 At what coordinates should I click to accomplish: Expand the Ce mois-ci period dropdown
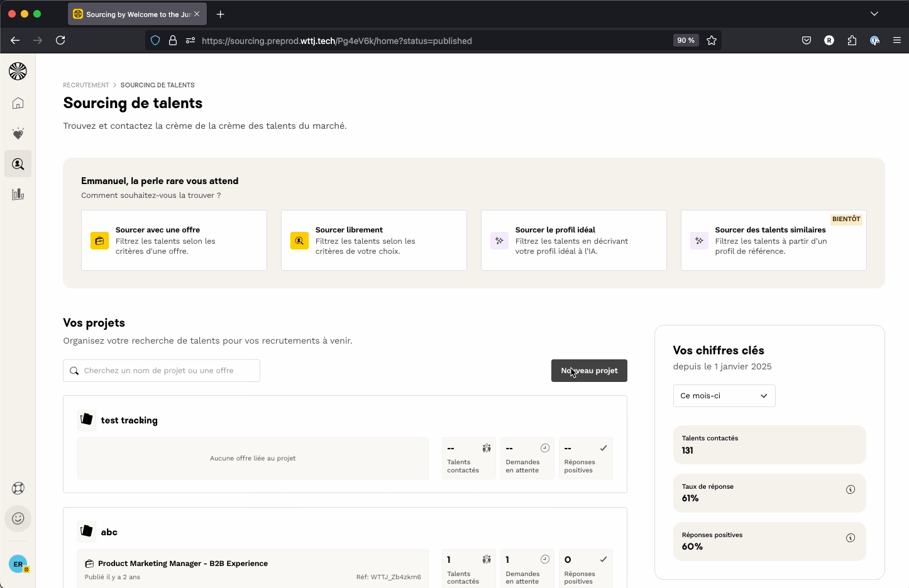724,396
